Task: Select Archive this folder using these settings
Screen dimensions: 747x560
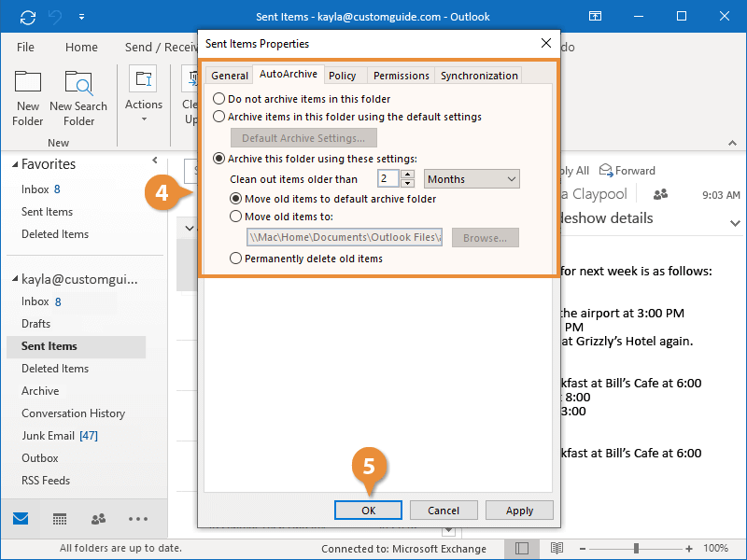Action: pos(315,159)
